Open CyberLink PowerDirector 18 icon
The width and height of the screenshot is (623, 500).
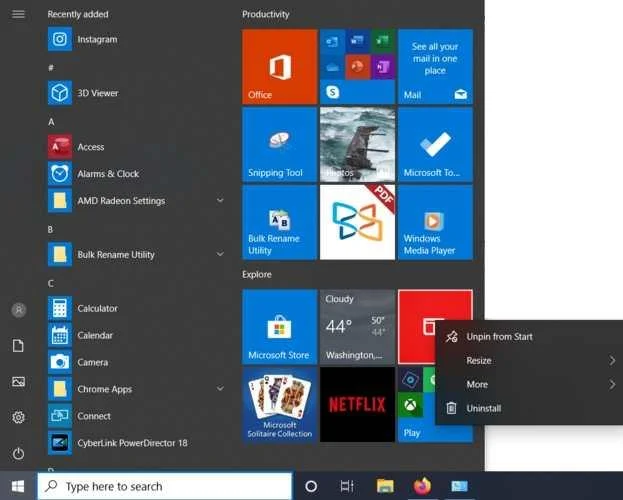[60, 443]
